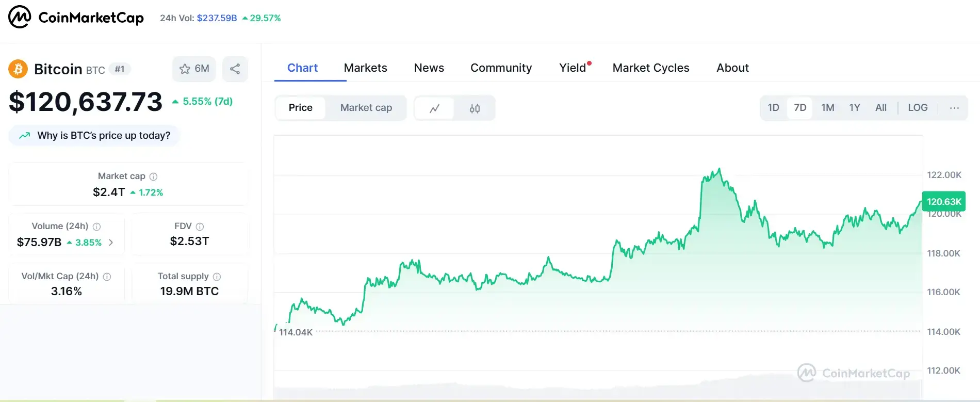Click the #1 rank badge
This screenshot has width=980, height=402.
pyautogui.click(x=120, y=69)
